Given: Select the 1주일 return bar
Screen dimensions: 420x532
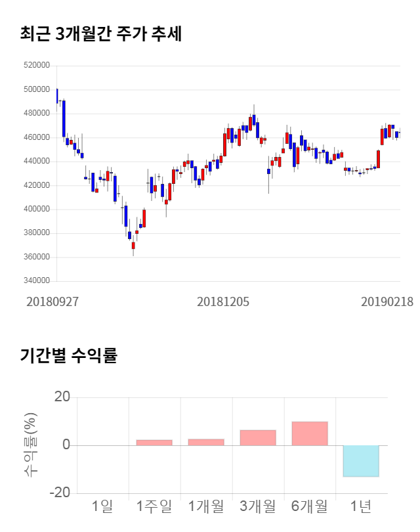Looking at the screenshot, I should (x=154, y=443).
